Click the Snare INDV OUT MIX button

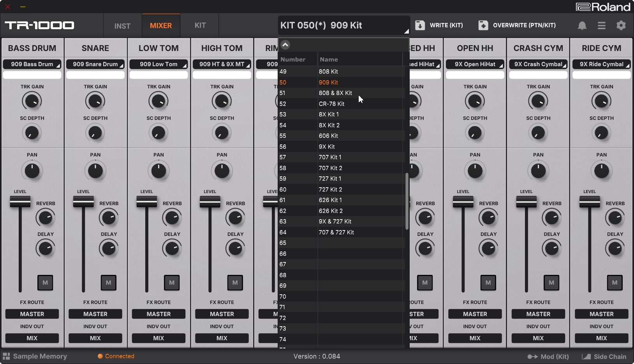[x=95, y=338]
